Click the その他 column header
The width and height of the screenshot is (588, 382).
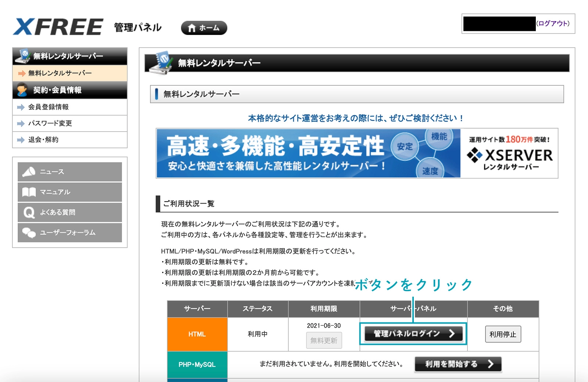point(503,309)
